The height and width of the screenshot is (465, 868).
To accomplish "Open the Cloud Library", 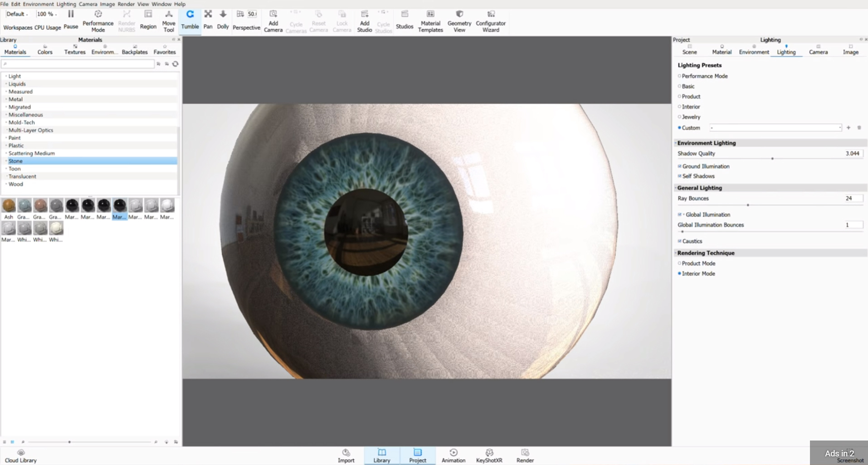I will [x=21, y=456].
